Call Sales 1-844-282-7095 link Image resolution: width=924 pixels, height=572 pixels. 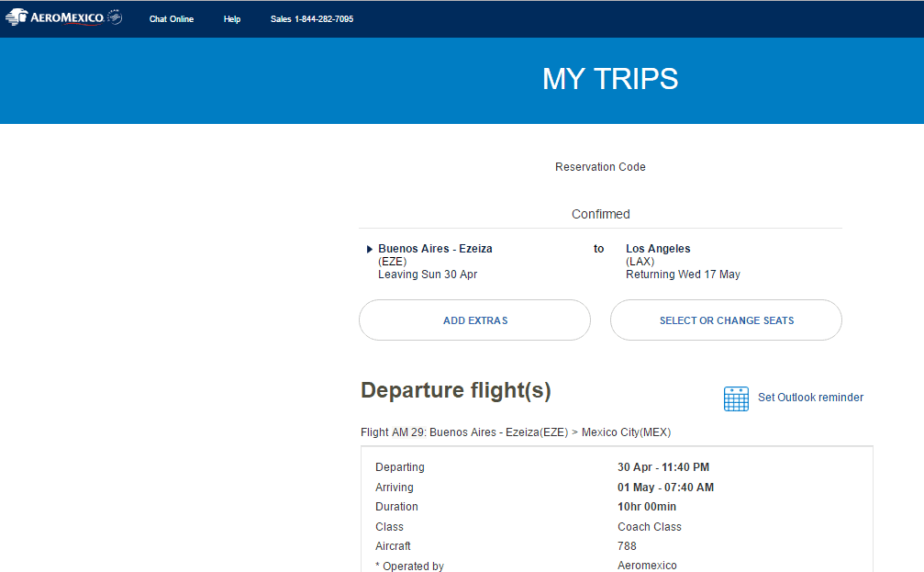coord(312,19)
